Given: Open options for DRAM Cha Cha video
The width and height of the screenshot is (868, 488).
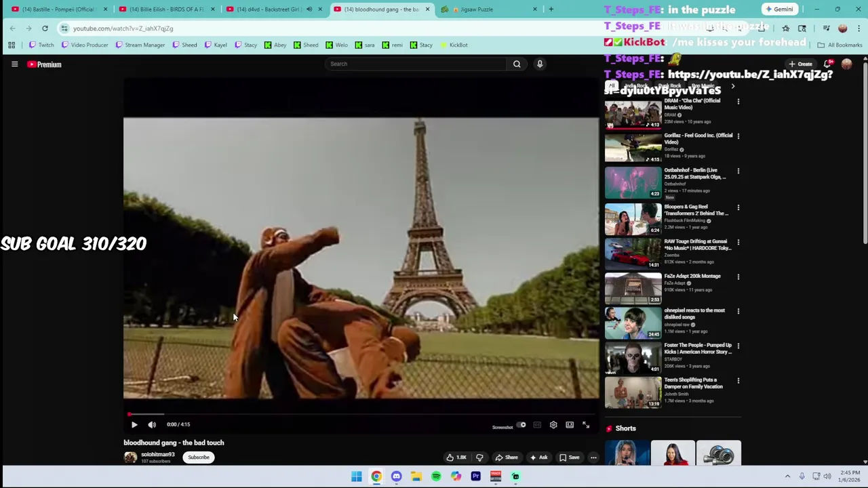Looking at the screenshot, I should pos(738,102).
